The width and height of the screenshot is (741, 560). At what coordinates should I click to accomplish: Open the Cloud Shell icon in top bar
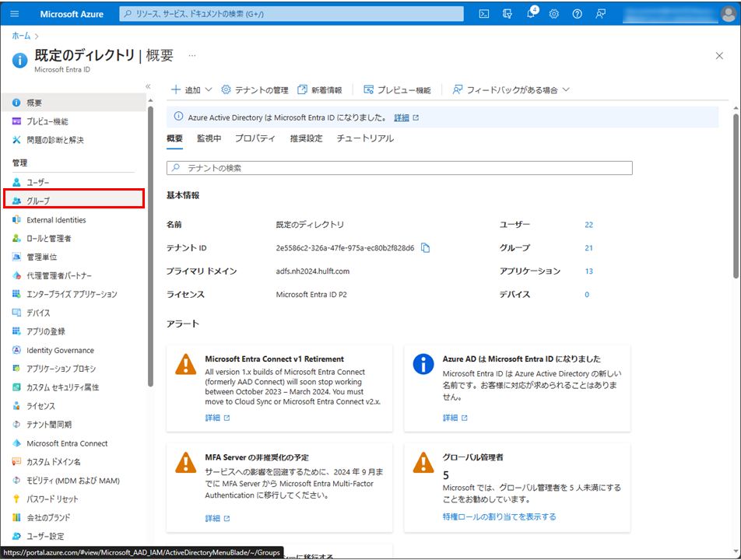[484, 14]
